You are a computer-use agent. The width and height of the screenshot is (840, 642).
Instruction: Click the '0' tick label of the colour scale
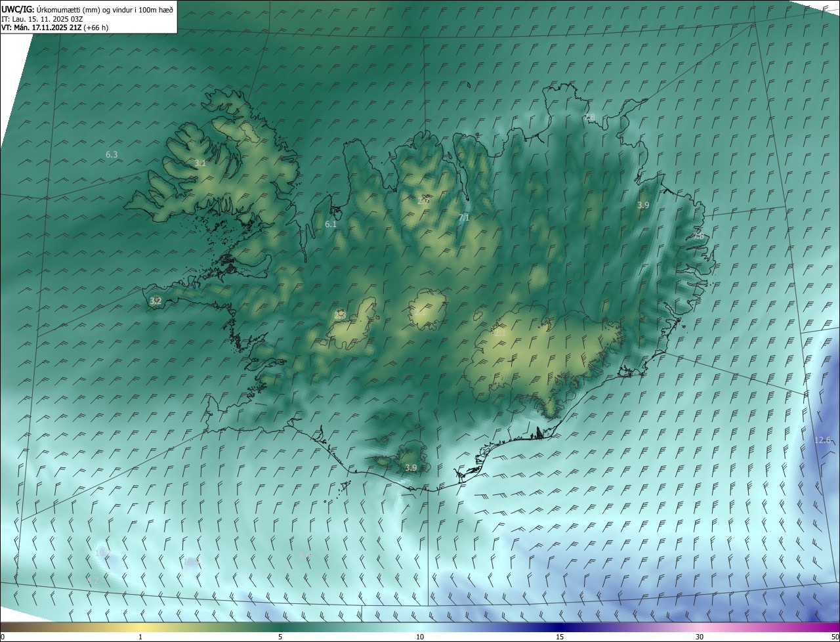[3, 637]
